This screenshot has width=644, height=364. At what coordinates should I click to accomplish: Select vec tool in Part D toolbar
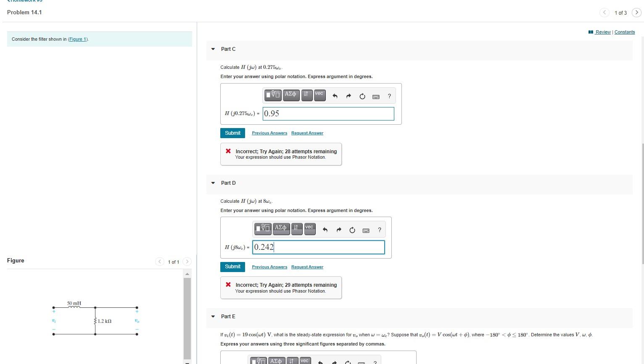pos(309,228)
